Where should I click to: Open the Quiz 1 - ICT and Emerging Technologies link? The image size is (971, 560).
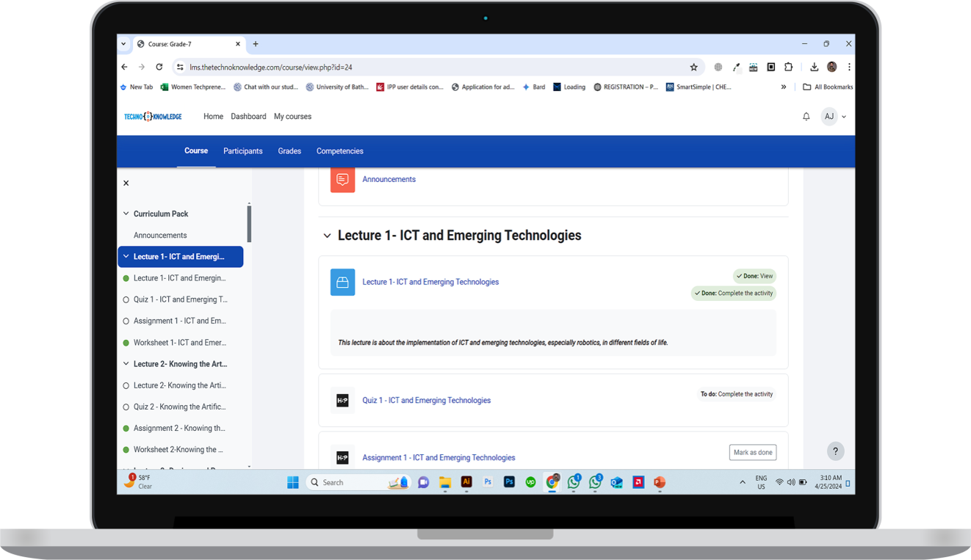pyautogui.click(x=426, y=401)
